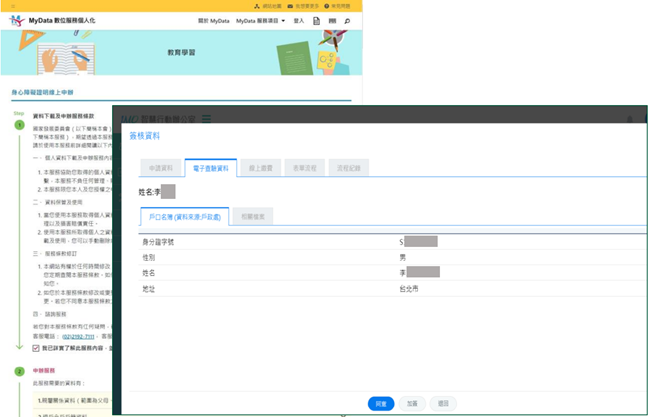The width and height of the screenshot is (650, 417).
Task: Click the MyData logo icon
Action: [x=17, y=20]
